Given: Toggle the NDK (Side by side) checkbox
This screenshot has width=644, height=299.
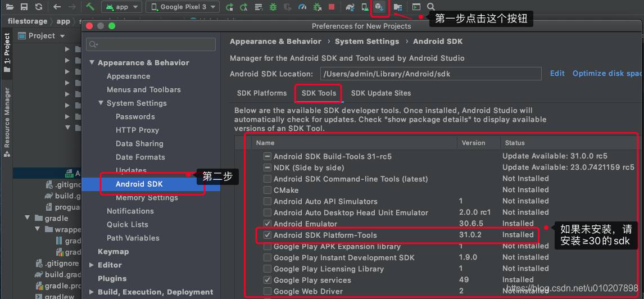Looking at the screenshot, I should point(267,167).
